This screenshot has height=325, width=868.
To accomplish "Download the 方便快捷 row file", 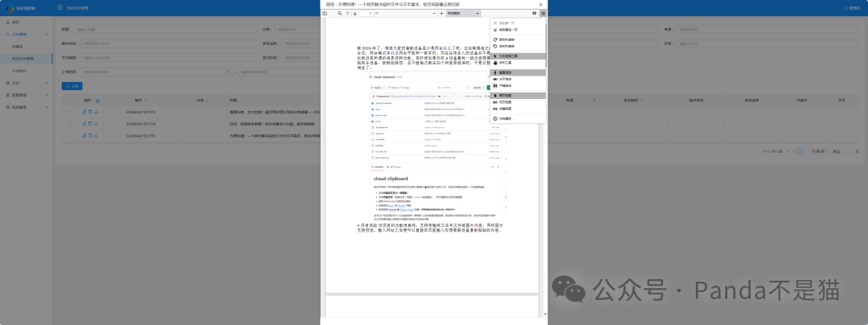I will pos(96,136).
